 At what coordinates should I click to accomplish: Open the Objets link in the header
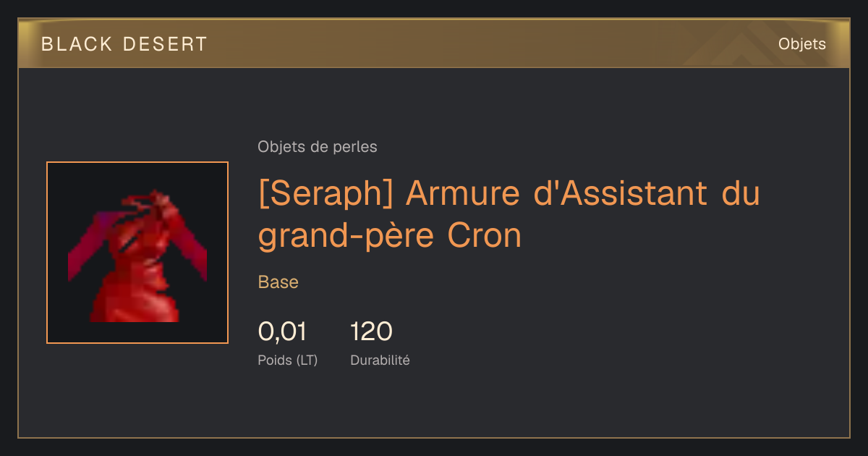[801, 44]
